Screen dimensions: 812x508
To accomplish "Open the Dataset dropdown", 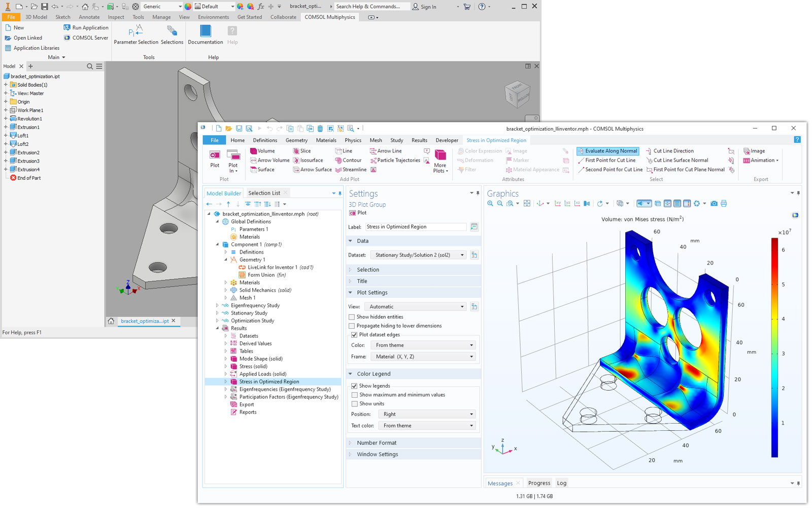I will 419,255.
